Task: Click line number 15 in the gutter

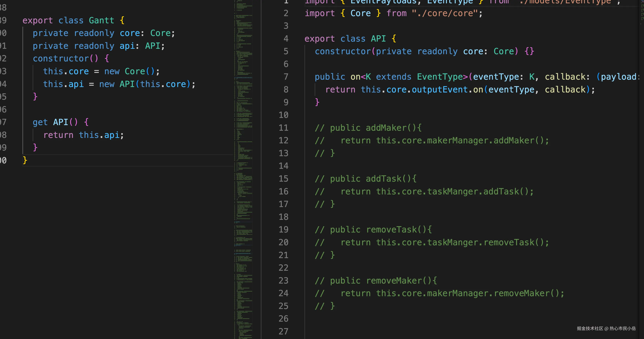Action: click(284, 178)
